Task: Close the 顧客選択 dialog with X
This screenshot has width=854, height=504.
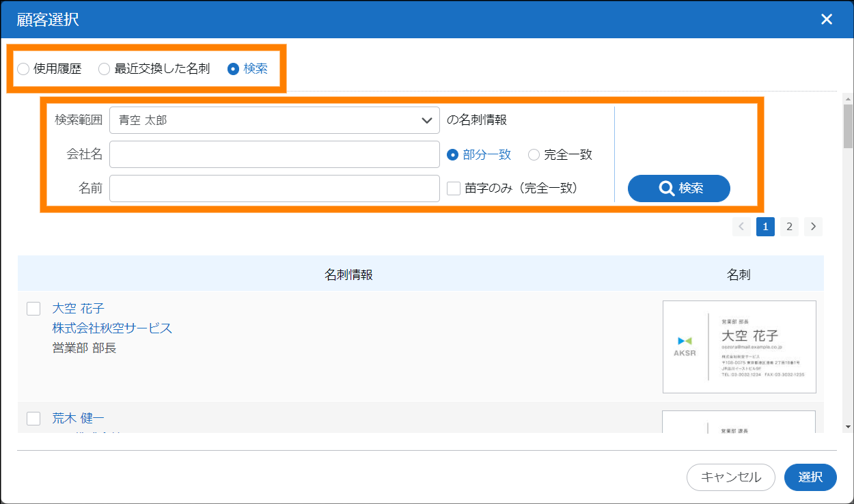Action: [x=827, y=19]
